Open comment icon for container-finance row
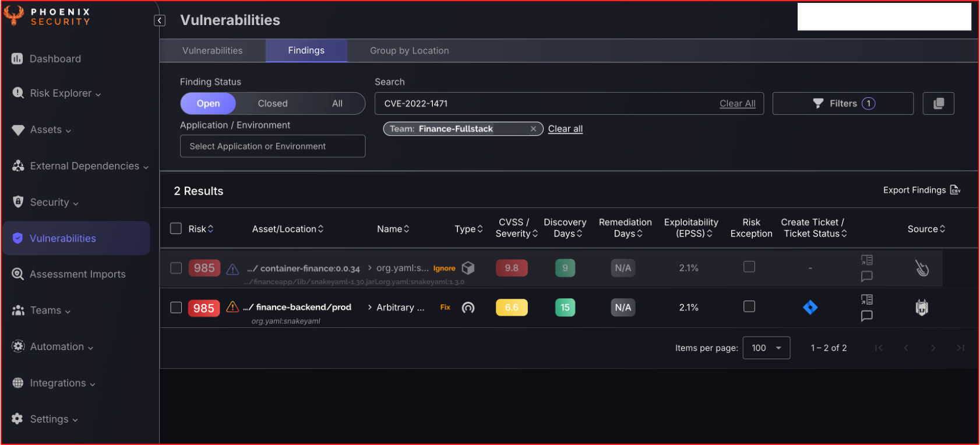 coord(867,276)
